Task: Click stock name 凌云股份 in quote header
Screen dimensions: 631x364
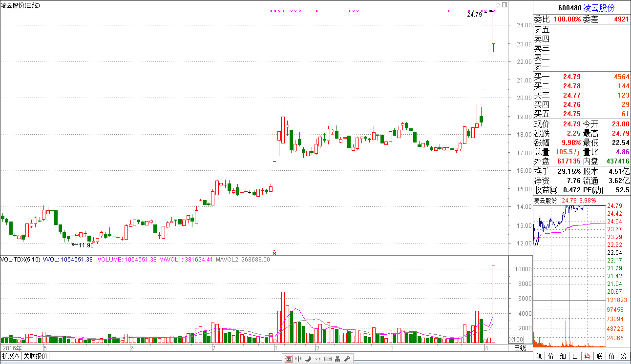Action: click(x=599, y=8)
